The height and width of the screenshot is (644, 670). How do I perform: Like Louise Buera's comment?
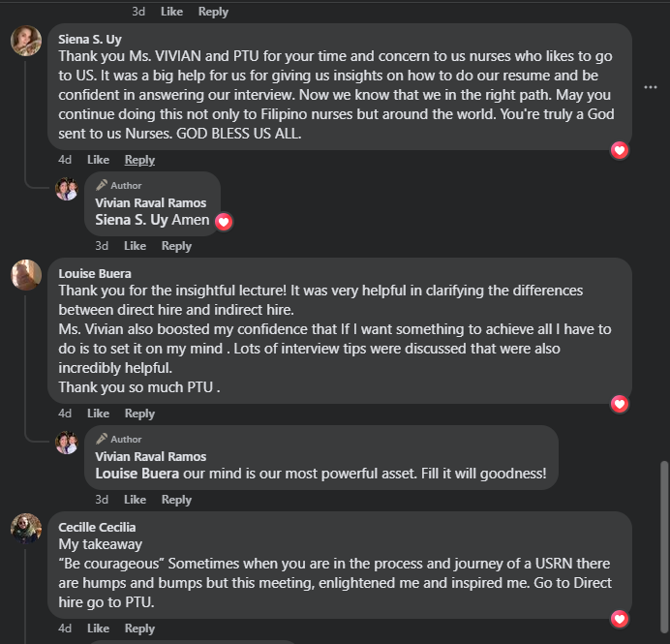pos(98,414)
